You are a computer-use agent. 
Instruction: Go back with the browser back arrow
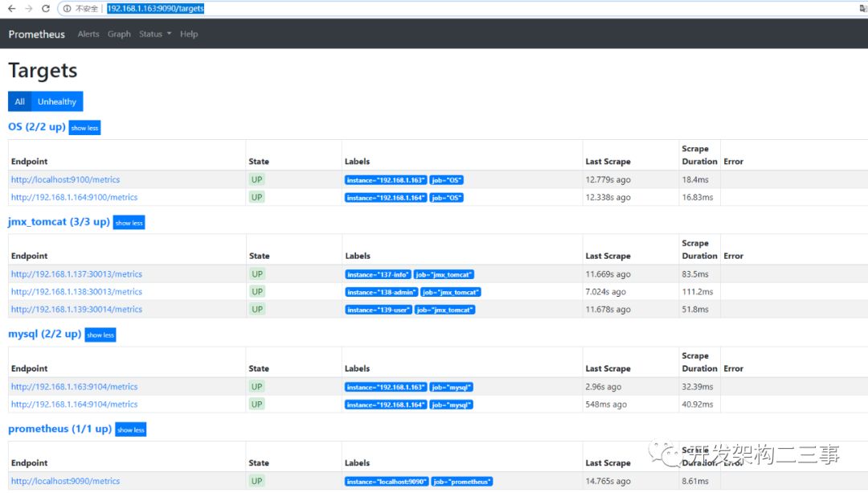11,8
